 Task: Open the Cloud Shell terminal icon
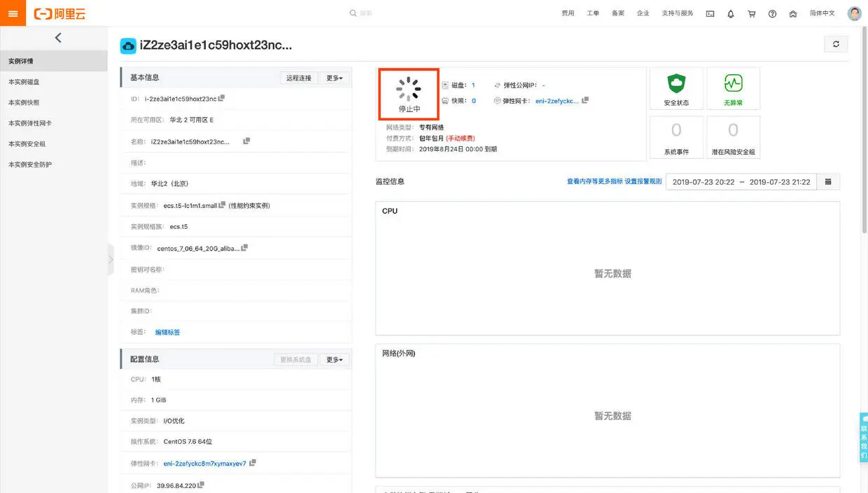point(710,13)
